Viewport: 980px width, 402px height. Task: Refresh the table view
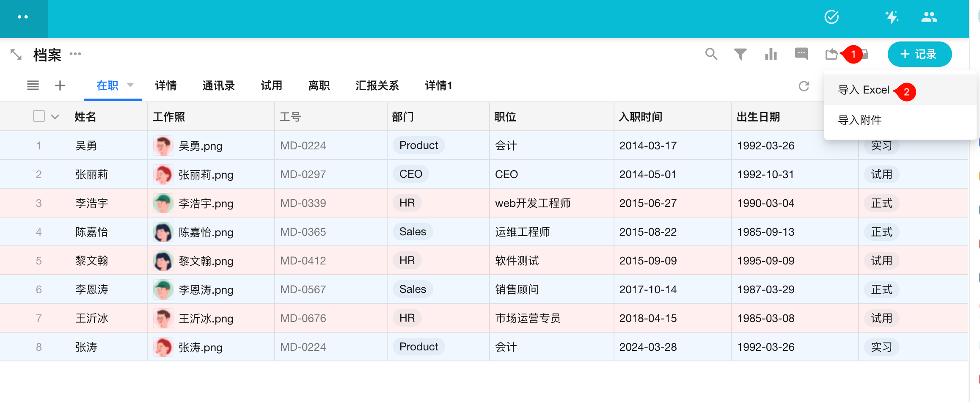(804, 86)
